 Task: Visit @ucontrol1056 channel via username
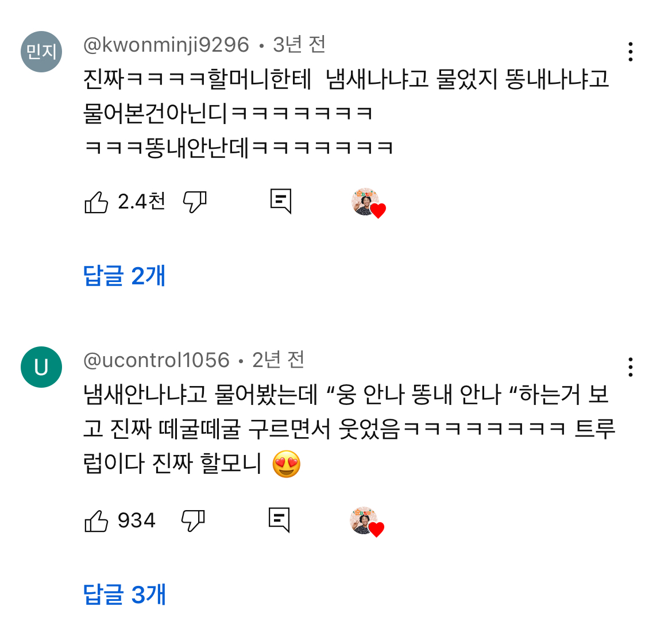click(156, 360)
